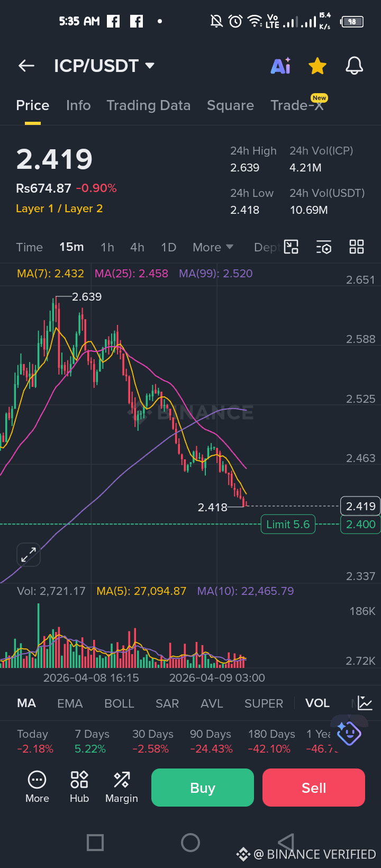Tap the MA(7): 2.432 label
The width and height of the screenshot is (381, 868).
pos(50,274)
